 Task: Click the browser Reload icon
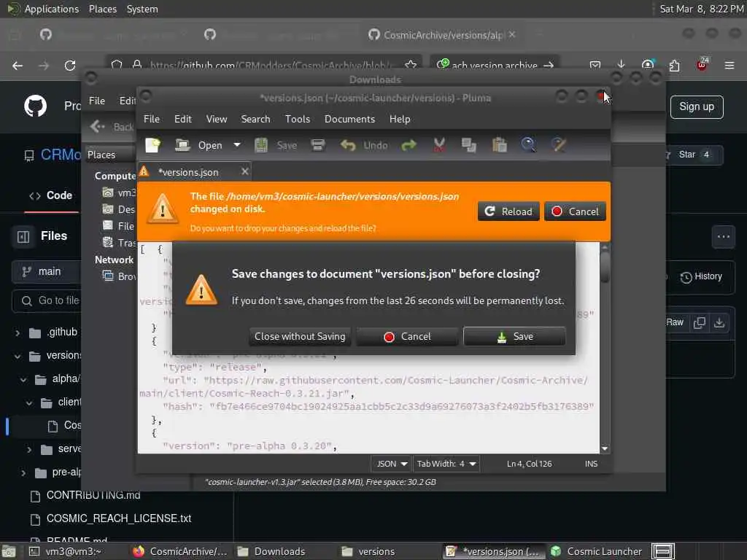(x=70, y=66)
